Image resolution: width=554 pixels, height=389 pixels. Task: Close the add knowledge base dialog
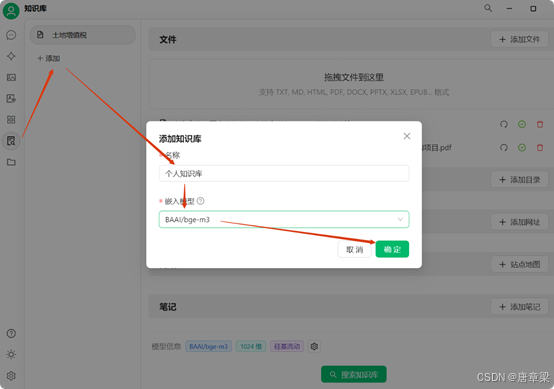[x=407, y=136]
